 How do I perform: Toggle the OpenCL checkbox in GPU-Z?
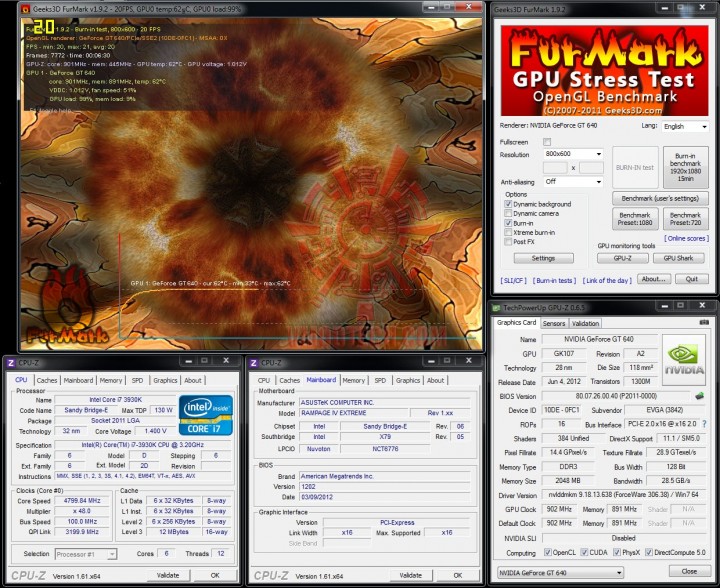pyautogui.click(x=547, y=552)
